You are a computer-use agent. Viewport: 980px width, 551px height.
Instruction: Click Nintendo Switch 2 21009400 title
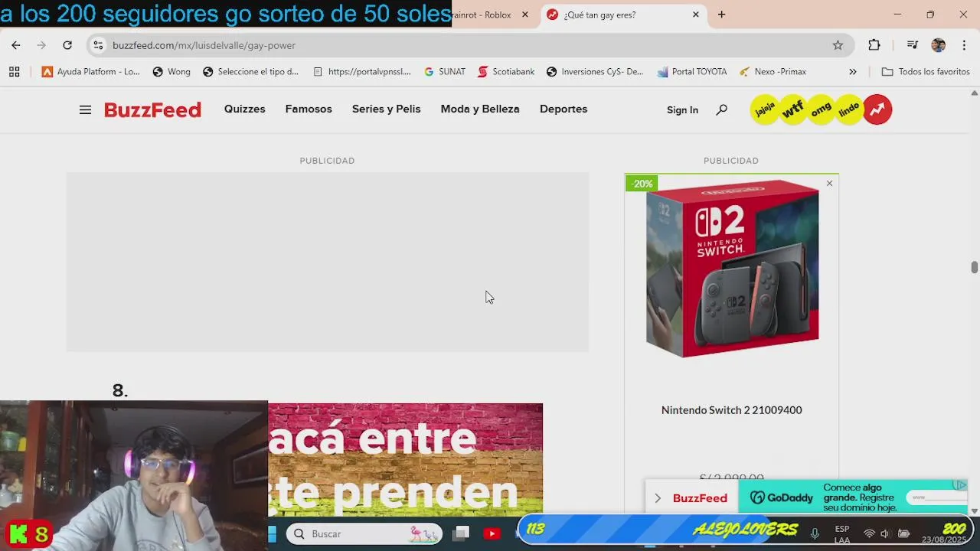click(x=732, y=410)
